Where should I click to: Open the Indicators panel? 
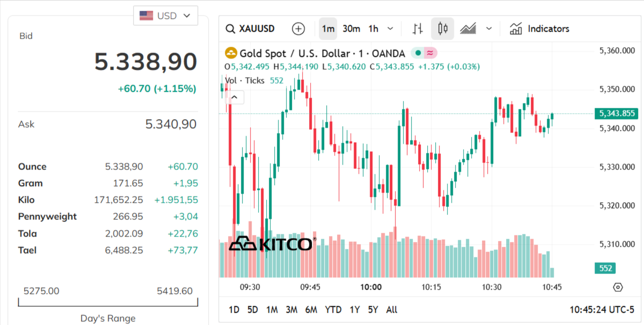(539, 28)
